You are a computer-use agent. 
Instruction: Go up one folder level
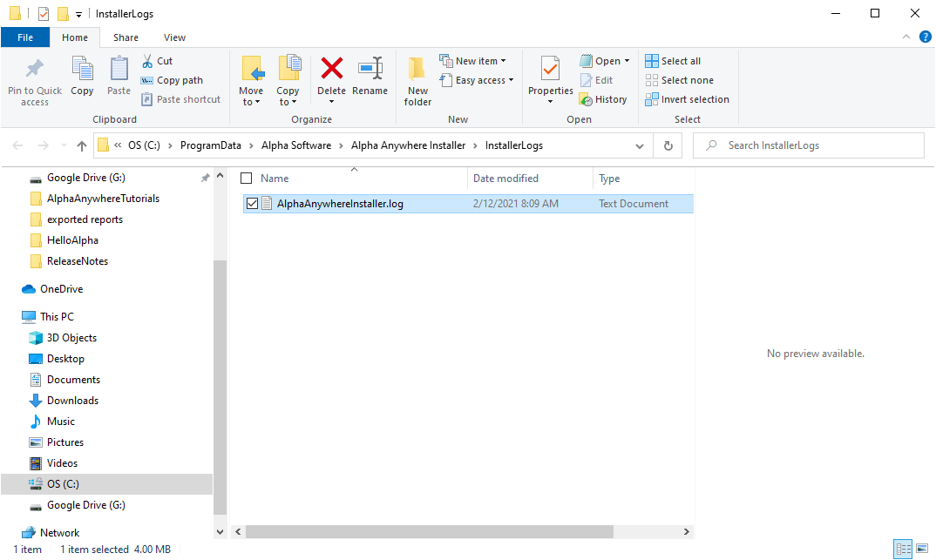(x=82, y=145)
